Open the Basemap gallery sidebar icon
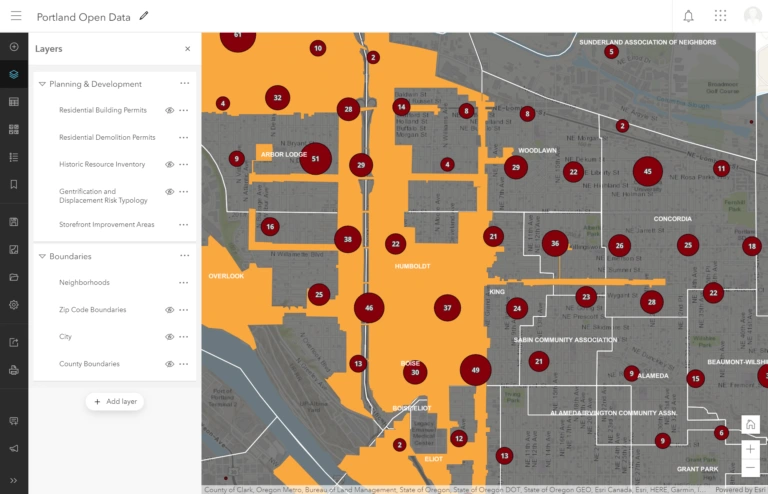 click(14, 129)
